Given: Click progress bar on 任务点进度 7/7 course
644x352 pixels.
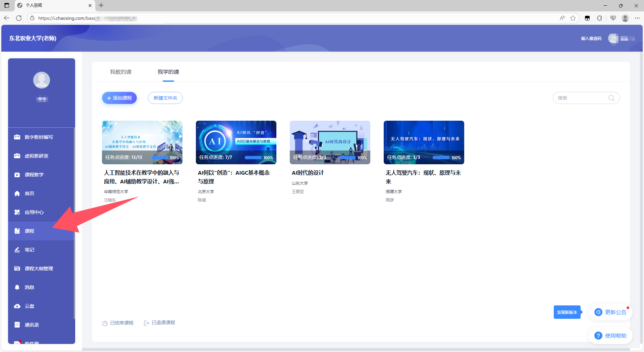Looking at the screenshot, I should pyautogui.click(x=253, y=158).
